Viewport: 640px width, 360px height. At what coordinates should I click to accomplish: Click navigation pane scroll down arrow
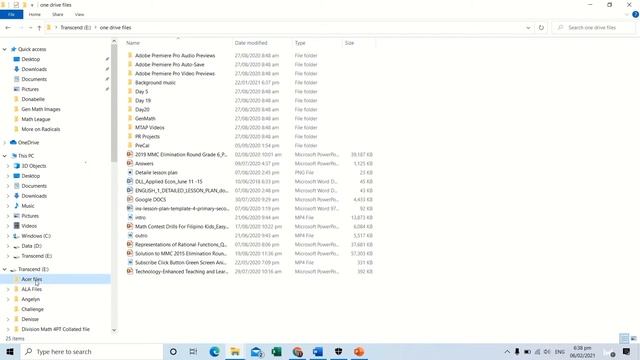pyautogui.click(x=114, y=330)
